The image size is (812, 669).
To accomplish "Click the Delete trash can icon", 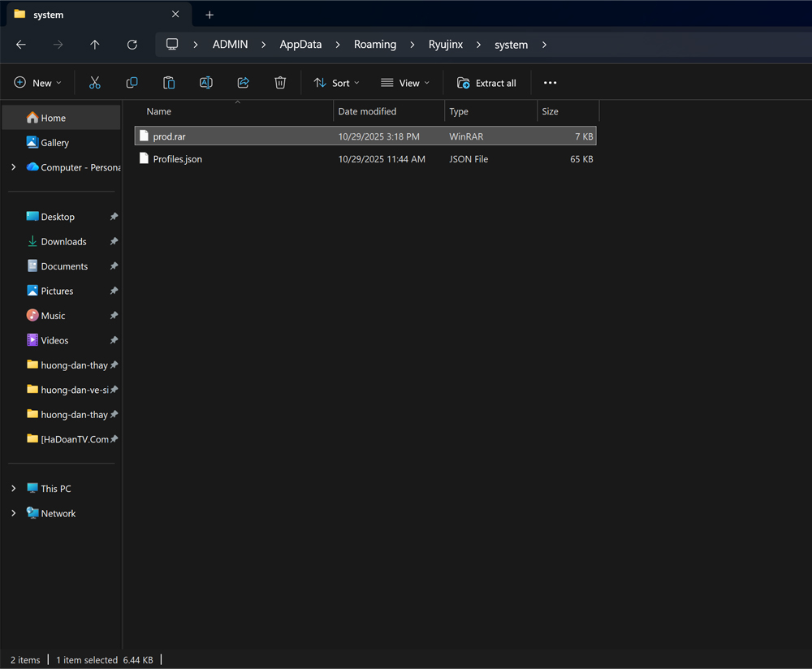I will [x=280, y=83].
